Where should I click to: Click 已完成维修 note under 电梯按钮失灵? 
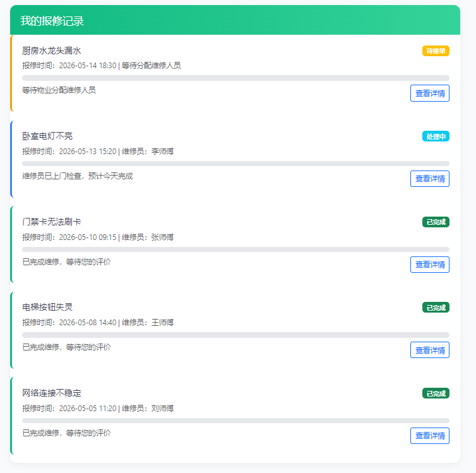[x=66, y=347]
